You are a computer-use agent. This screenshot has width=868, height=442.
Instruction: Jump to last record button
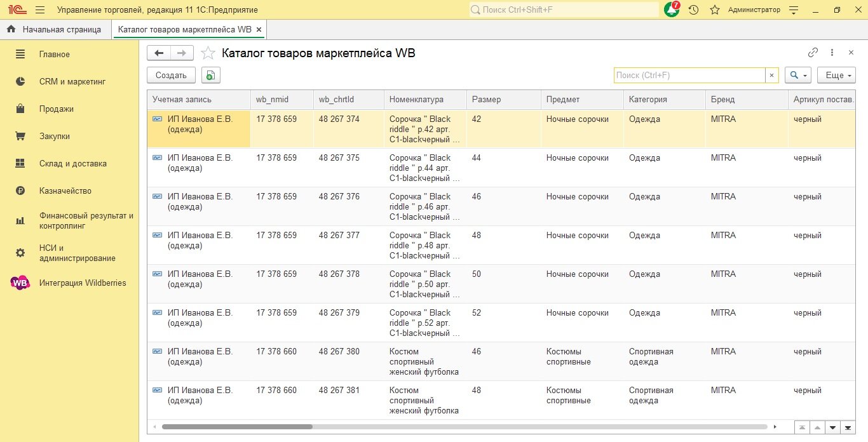[x=848, y=427]
